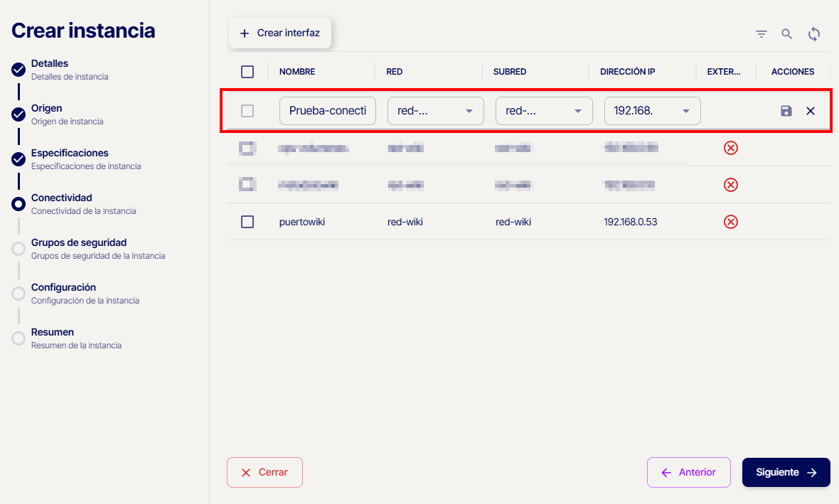Toggle the select-all header checkbox
839x504 pixels.
pos(247,72)
